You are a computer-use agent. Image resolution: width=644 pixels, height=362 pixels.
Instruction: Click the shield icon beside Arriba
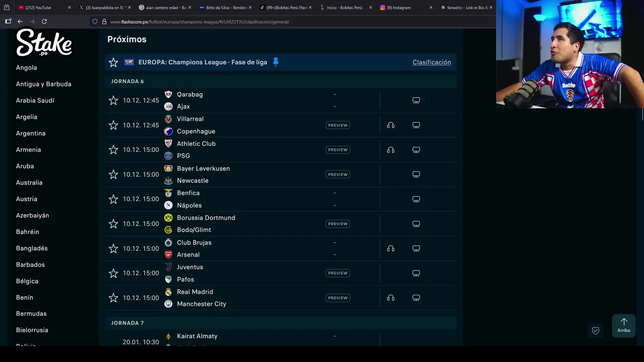tap(595, 331)
